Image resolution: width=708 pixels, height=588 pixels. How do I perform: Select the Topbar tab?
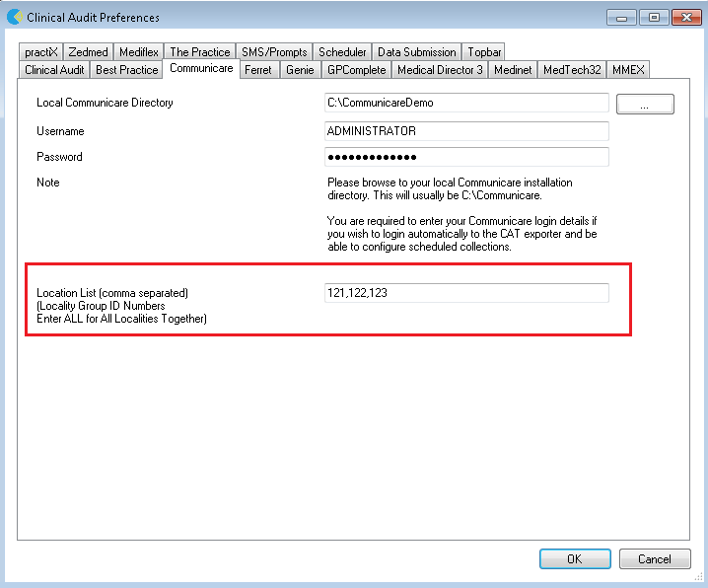[x=483, y=52]
